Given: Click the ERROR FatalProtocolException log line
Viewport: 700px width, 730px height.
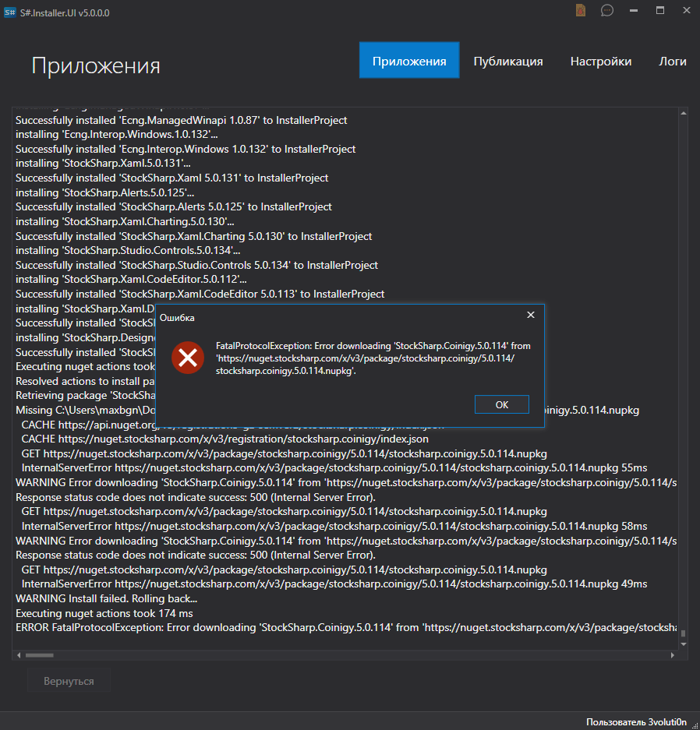Looking at the screenshot, I should pyautogui.click(x=346, y=628).
